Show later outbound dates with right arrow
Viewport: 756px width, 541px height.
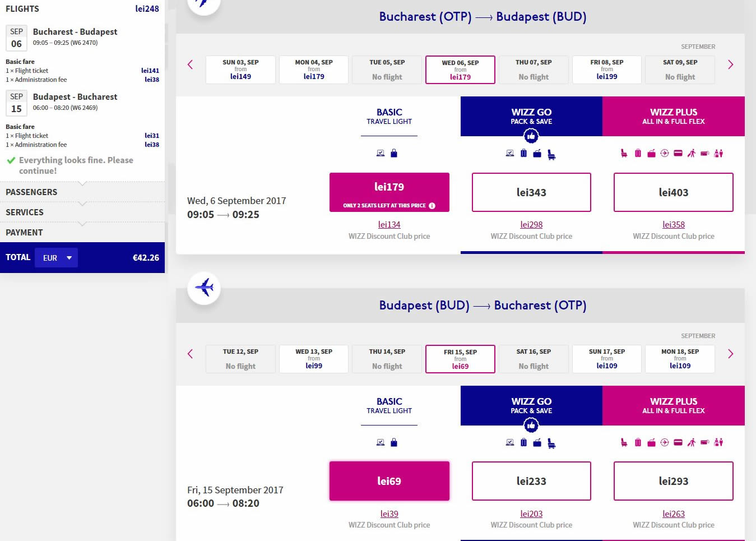pyautogui.click(x=730, y=64)
